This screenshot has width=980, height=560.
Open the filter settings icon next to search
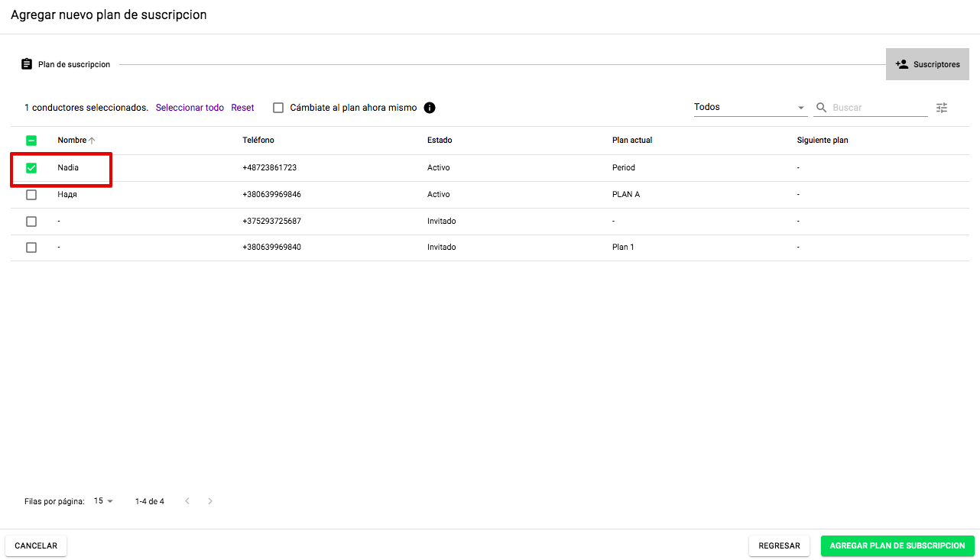942,108
